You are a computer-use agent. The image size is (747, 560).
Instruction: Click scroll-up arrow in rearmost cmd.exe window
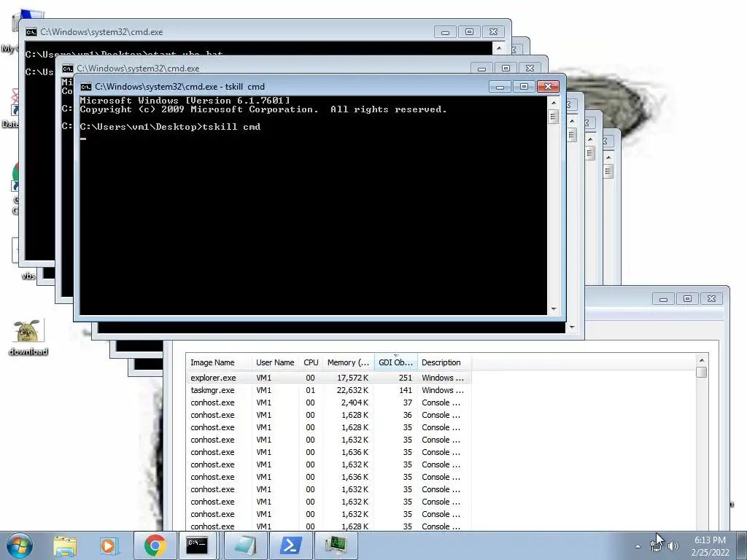499,48
